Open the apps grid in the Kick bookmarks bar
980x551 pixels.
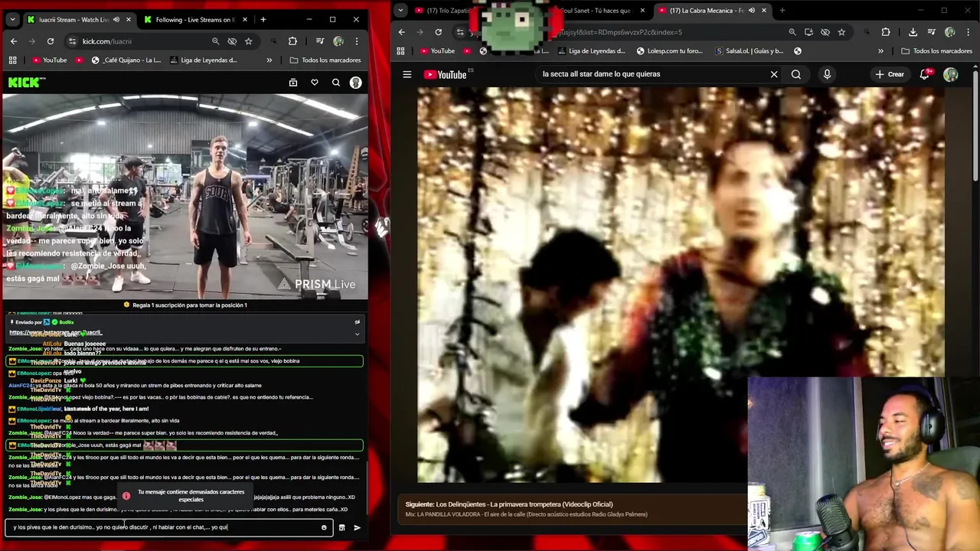(12, 60)
